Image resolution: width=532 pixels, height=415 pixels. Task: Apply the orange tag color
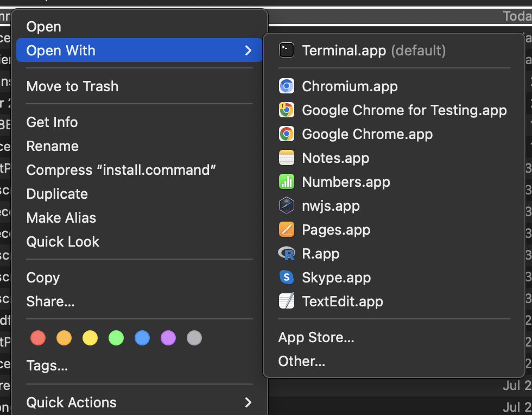pyautogui.click(x=64, y=338)
